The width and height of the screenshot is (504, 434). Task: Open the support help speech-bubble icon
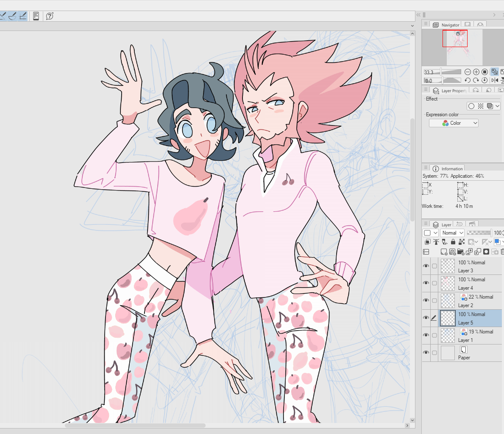point(50,16)
